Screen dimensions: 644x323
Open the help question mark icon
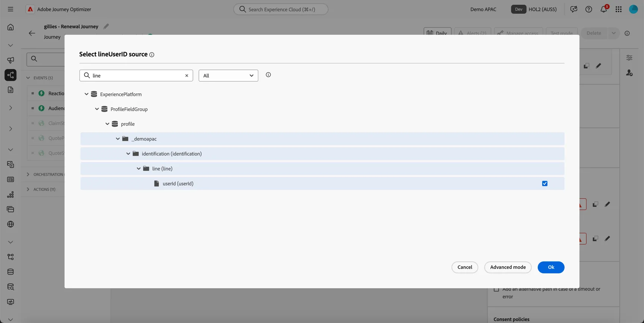[589, 9]
